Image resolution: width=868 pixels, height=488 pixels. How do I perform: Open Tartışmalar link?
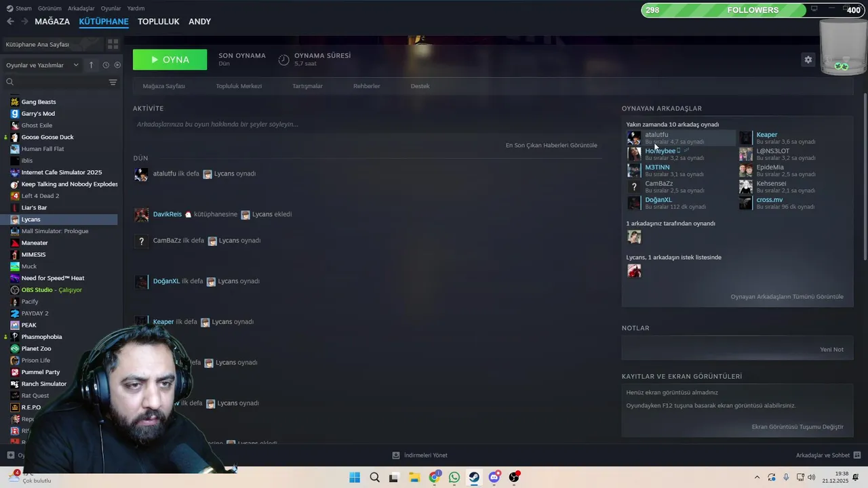coord(307,86)
